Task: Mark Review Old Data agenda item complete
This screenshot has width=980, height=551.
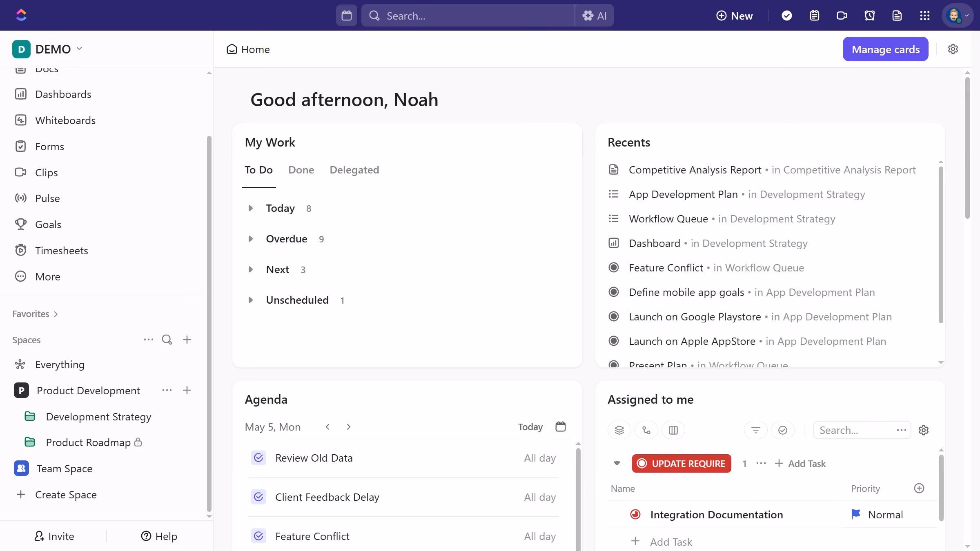Action: (258, 458)
